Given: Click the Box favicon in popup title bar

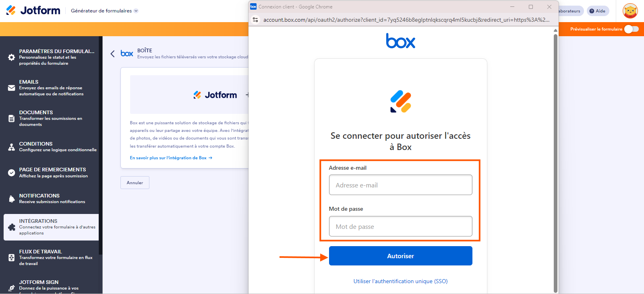Looking at the screenshot, I should (x=253, y=6).
